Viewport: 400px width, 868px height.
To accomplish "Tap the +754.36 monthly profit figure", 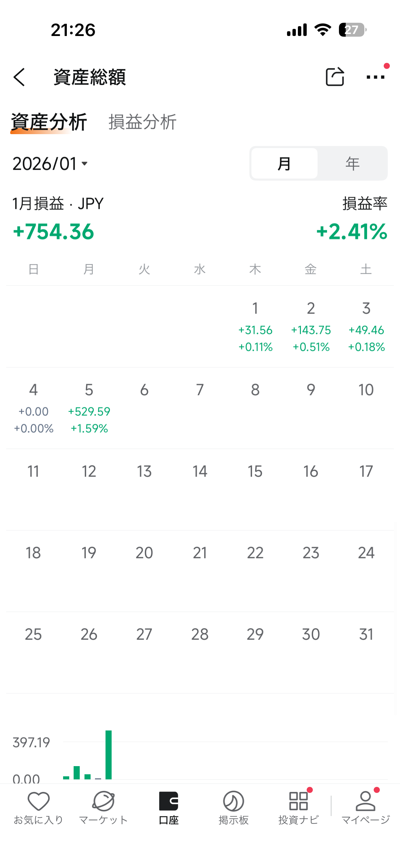I will pyautogui.click(x=53, y=232).
